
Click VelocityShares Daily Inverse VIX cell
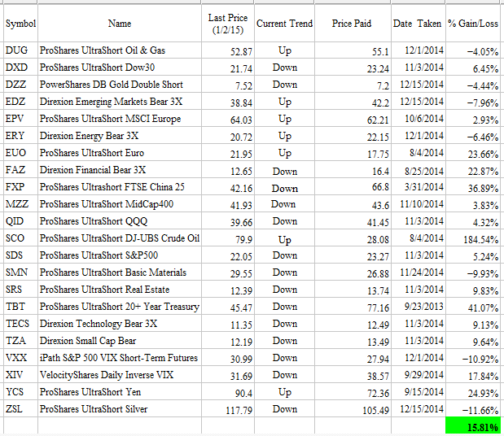[120, 375]
